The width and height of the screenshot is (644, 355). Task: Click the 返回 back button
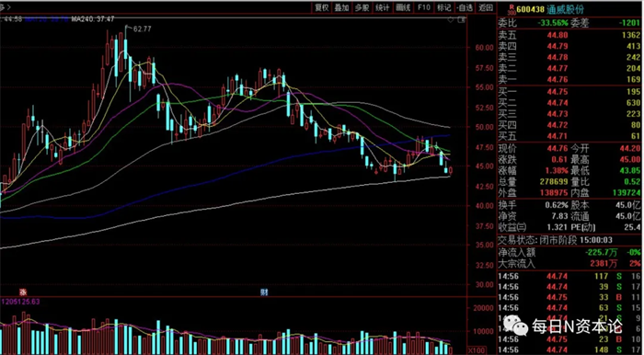[486, 7]
